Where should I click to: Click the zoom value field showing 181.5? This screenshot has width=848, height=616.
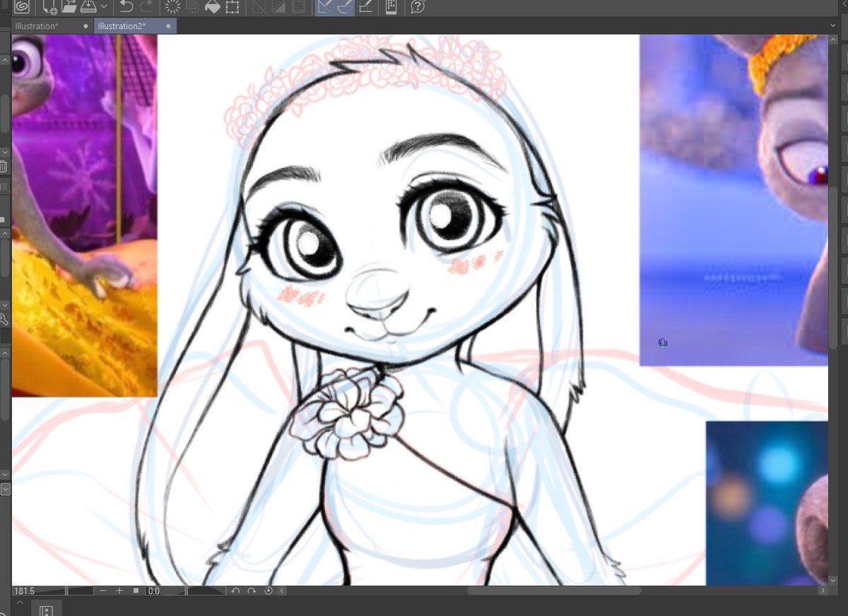(x=24, y=591)
